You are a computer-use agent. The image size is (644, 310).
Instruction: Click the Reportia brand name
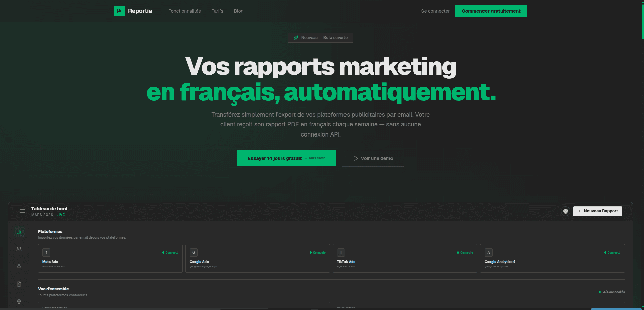(x=140, y=11)
